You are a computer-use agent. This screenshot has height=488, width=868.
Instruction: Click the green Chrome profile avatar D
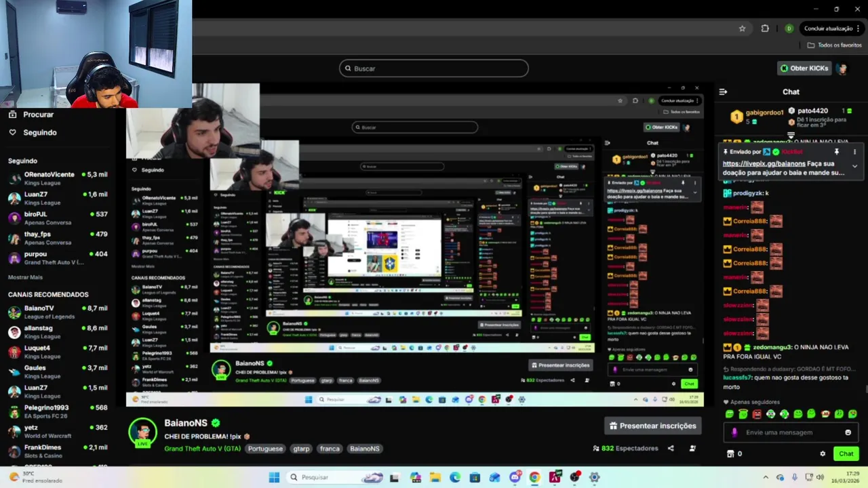789,28
